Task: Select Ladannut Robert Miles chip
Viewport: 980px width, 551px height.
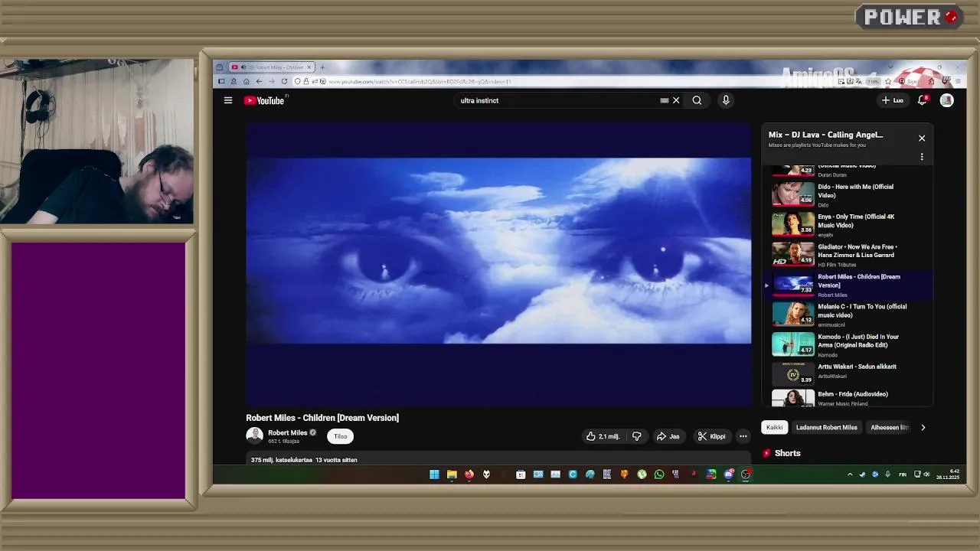Action: 827,428
